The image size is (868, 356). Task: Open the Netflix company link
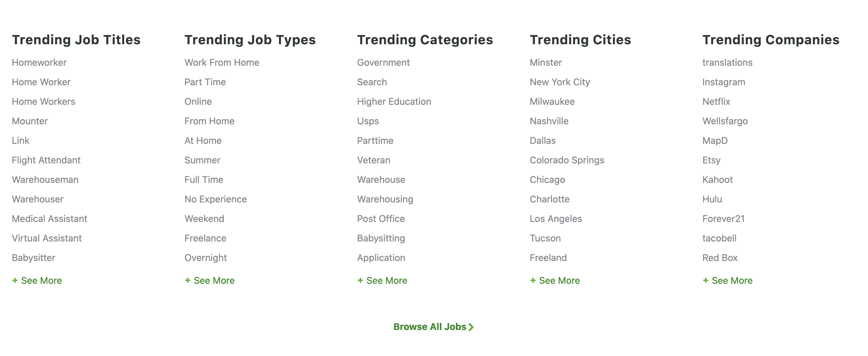[x=716, y=101]
